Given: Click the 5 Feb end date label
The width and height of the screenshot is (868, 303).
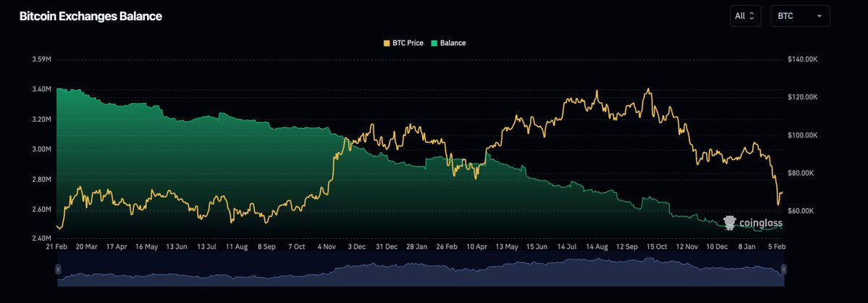Looking at the screenshot, I should coord(776,246).
